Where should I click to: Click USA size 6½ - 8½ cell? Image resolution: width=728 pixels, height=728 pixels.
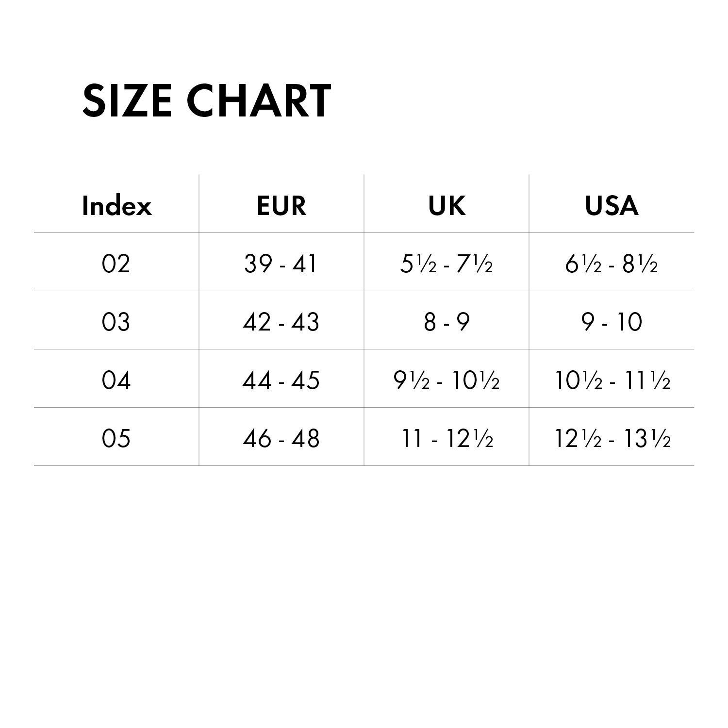click(x=612, y=265)
